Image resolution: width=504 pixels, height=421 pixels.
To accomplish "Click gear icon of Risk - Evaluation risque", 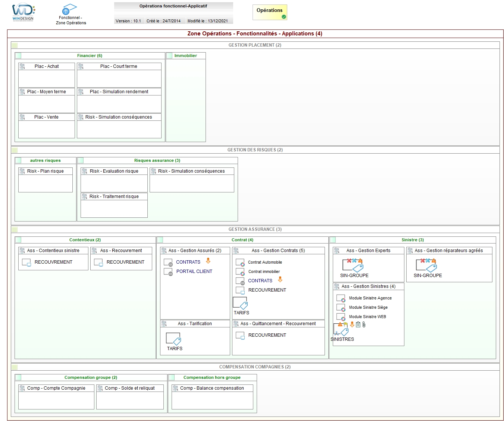I will 84,171.
